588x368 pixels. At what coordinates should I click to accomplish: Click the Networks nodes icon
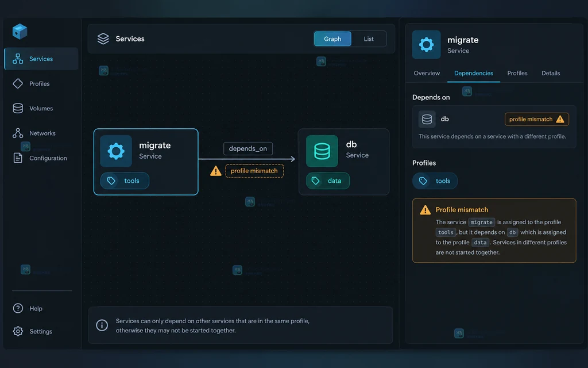pos(18,133)
